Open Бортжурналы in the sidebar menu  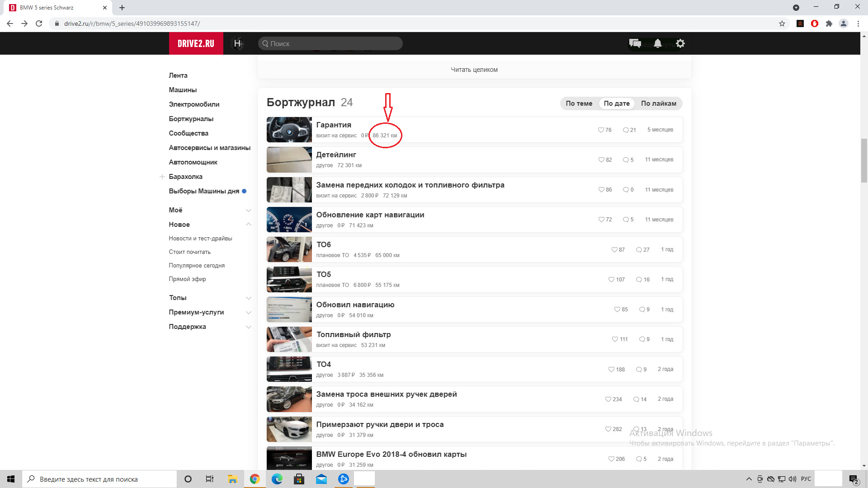[x=191, y=119]
